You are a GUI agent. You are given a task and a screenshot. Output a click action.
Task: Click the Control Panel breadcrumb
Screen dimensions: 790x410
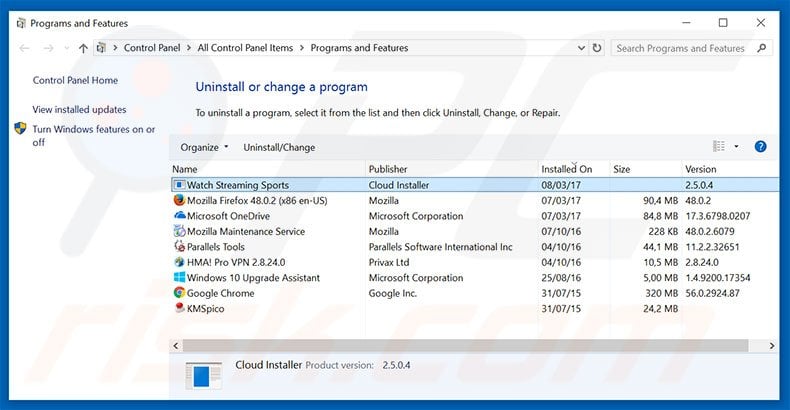tap(152, 48)
